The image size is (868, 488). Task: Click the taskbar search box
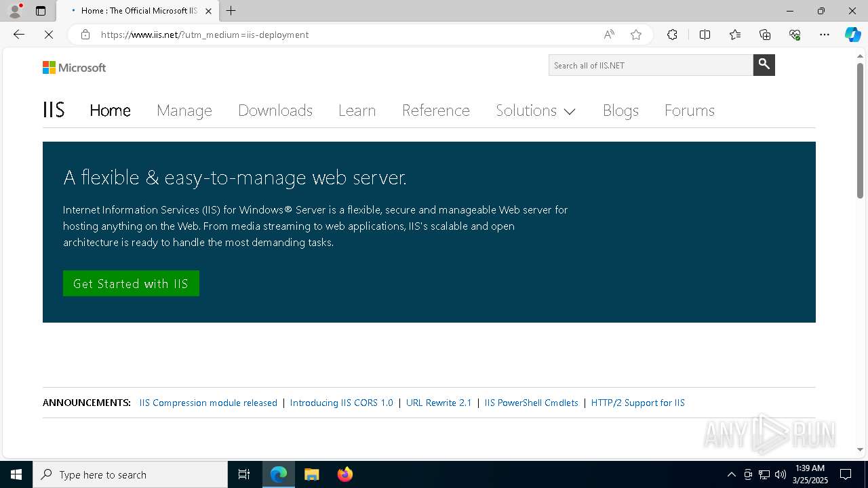130,474
